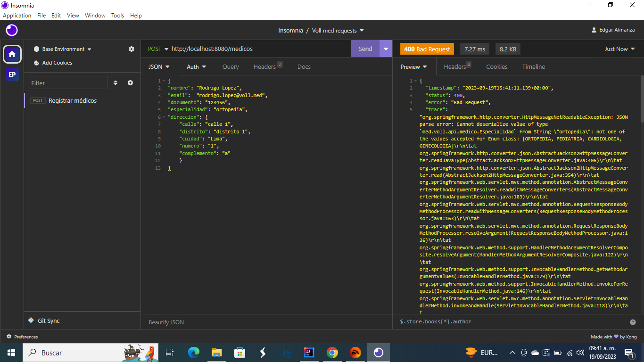The width and height of the screenshot is (644, 362).
Task: Open the Insomnia logo dashboard icon
Action: [x=12, y=31]
